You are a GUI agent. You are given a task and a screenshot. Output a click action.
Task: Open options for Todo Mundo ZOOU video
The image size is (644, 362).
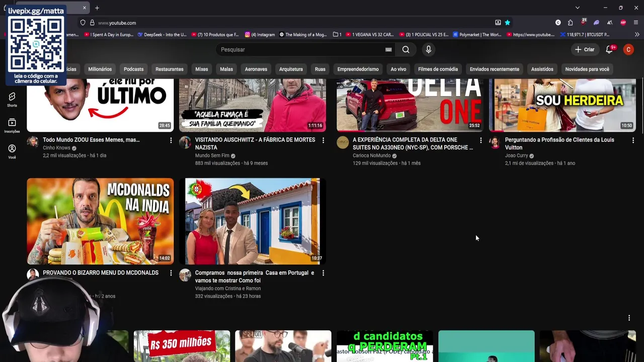pos(171,140)
